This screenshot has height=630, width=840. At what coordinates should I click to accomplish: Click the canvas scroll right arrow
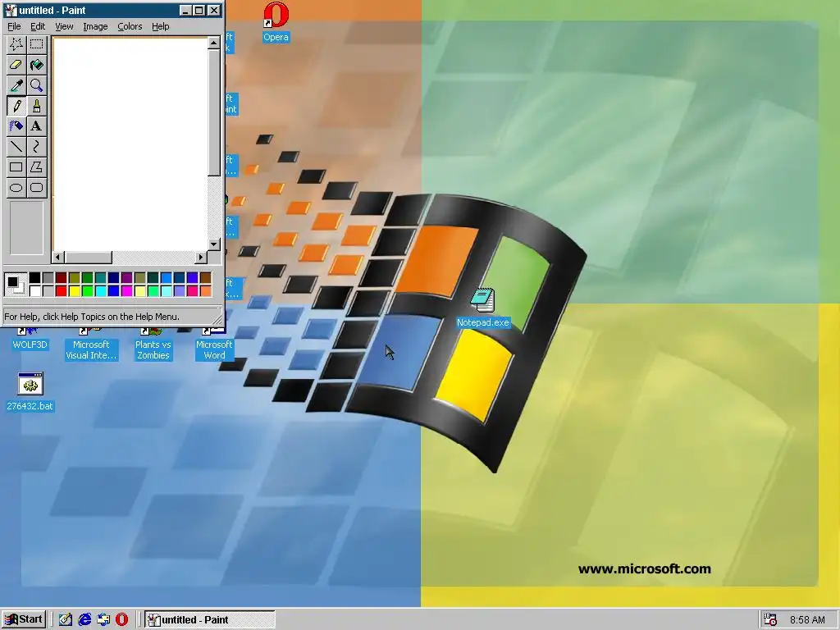coord(201,257)
